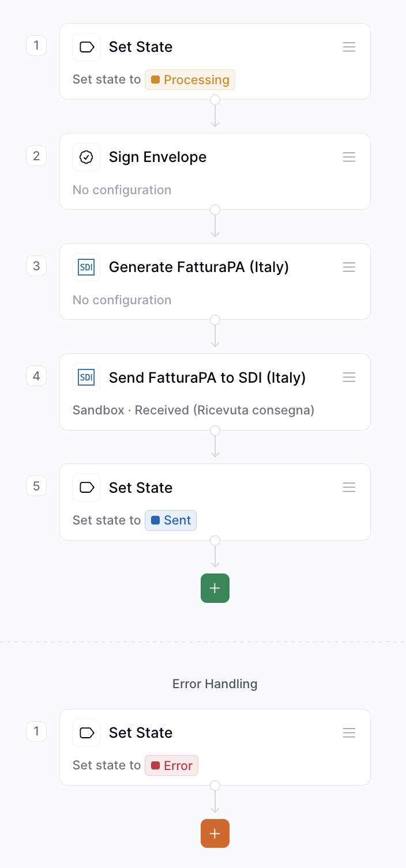Select the Set State card in Error Handling
The image size is (406, 868).
coord(215,747)
